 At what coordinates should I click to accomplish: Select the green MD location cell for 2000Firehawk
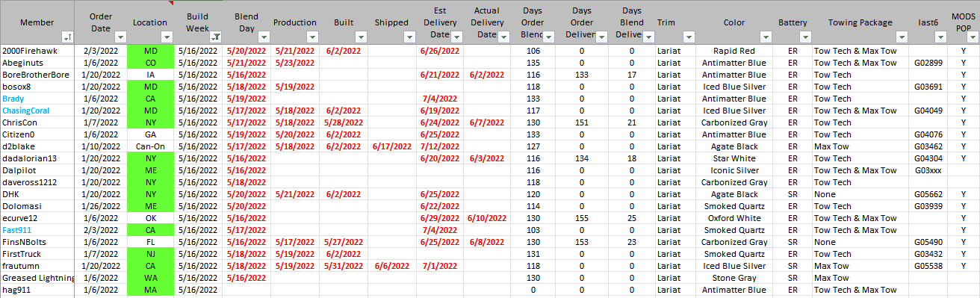pyautogui.click(x=151, y=51)
